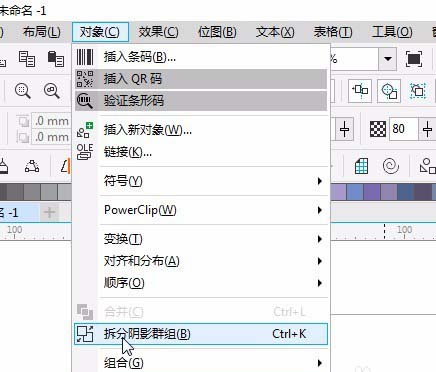
Task: Adjust the stepper right of 80 field
Action: click(x=427, y=129)
